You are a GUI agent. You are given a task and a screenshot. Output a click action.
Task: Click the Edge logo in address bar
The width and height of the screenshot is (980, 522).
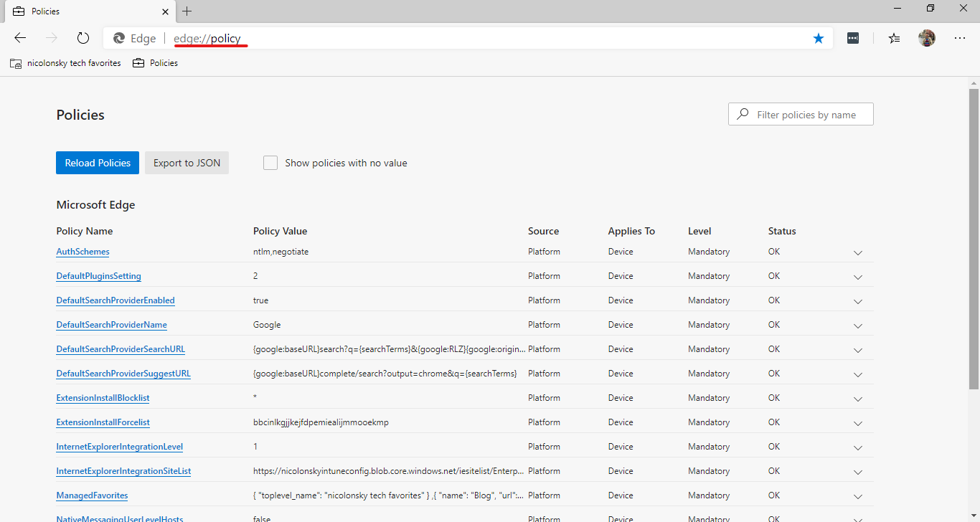(x=119, y=39)
